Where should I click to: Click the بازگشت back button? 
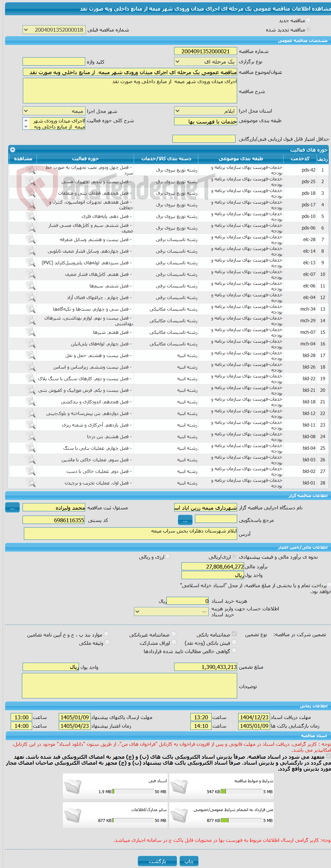click(157, 861)
